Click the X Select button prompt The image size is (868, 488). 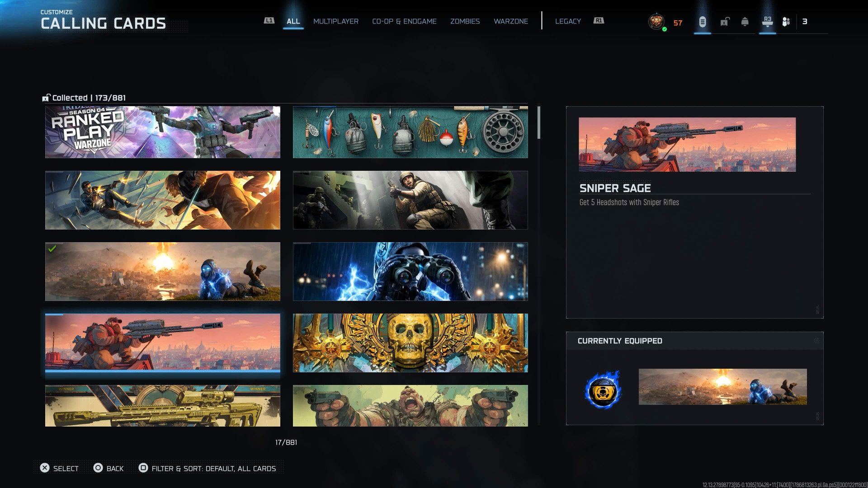click(59, 468)
